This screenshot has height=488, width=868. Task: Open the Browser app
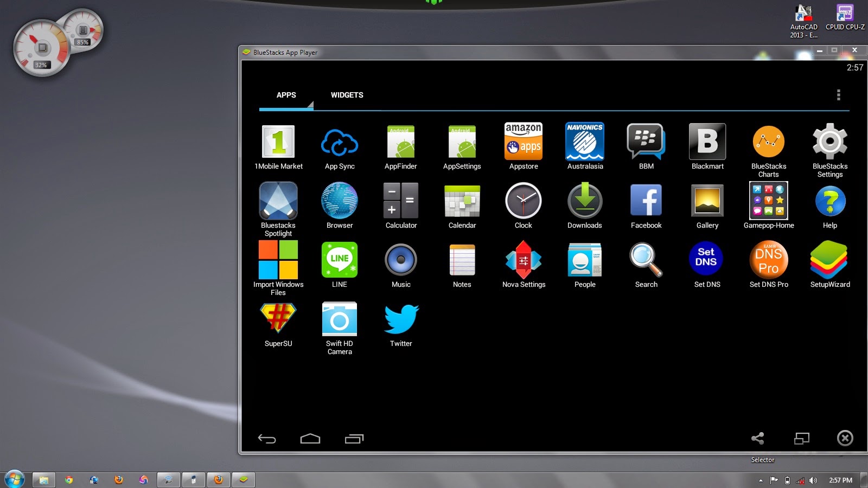point(340,201)
